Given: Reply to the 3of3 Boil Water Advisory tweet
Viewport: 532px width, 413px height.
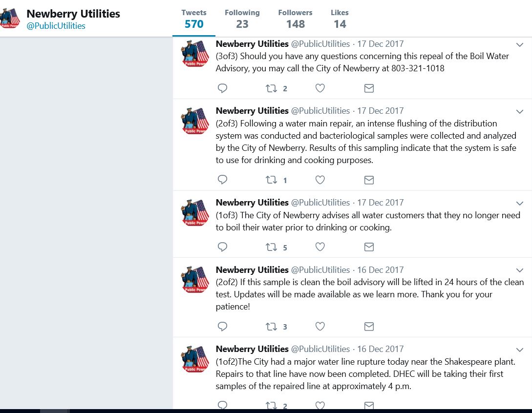Looking at the screenshot, I should (x=222, y=88).
